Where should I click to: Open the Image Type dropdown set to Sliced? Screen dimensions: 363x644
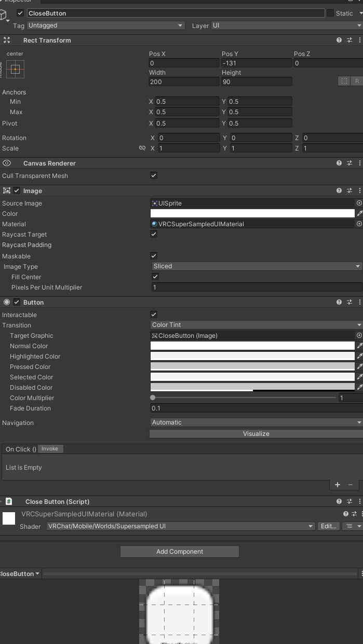tap(256, 266)
